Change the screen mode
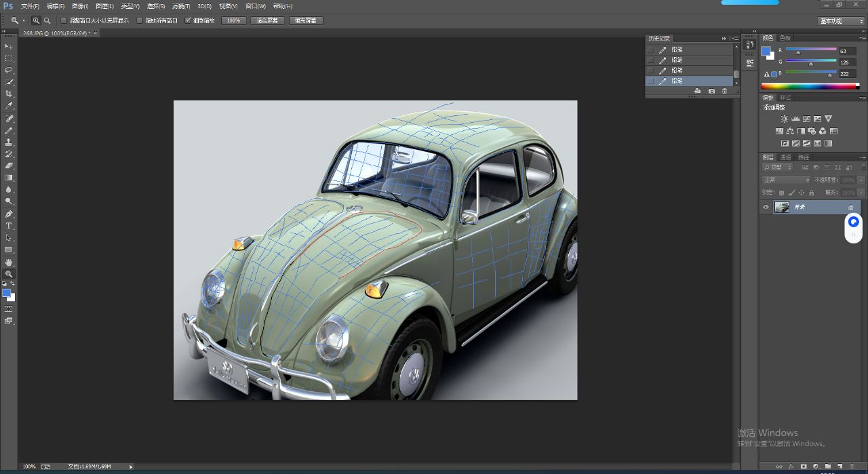Viewport: 868px width, 474px height. (x=9, y=321)
